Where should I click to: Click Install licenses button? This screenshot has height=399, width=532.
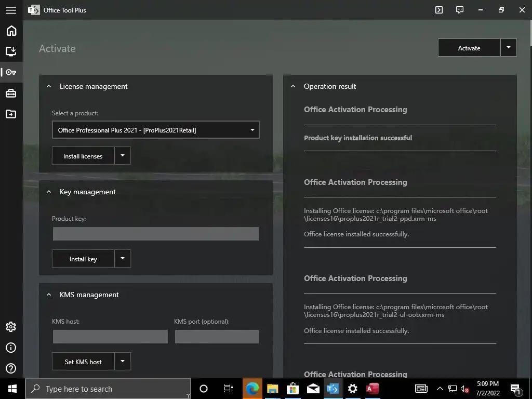click(83, 156)
